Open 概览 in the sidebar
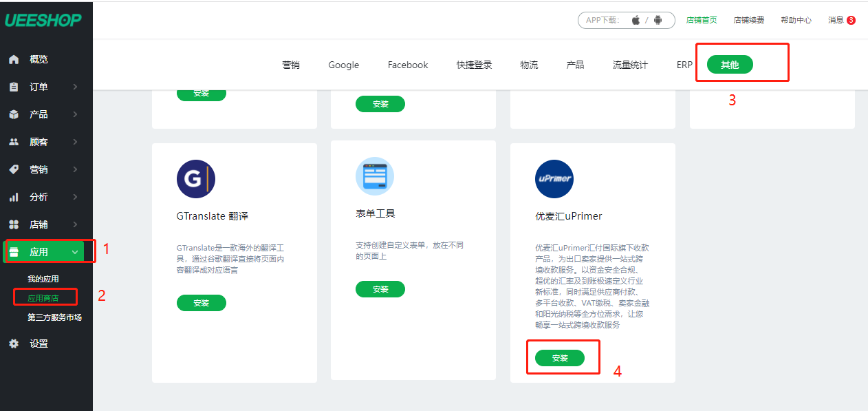Screen dimensions: 868x411 tap(39, 59)
